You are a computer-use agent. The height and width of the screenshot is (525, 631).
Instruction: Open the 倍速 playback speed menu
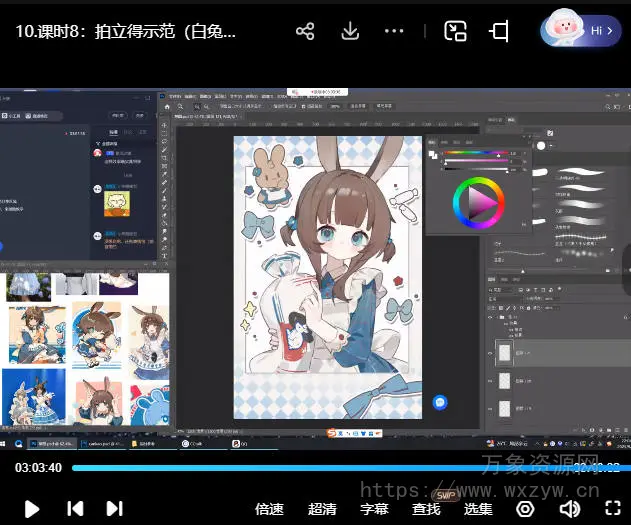pyautogui.click(x=269, y=509)
